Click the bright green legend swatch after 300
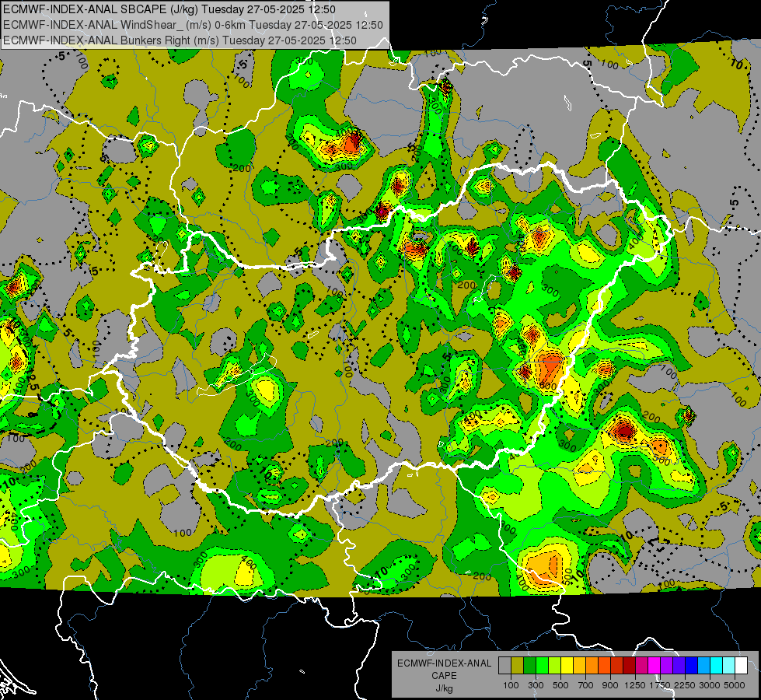This screenshot has width=761, height=700. (x=542, y=666)
